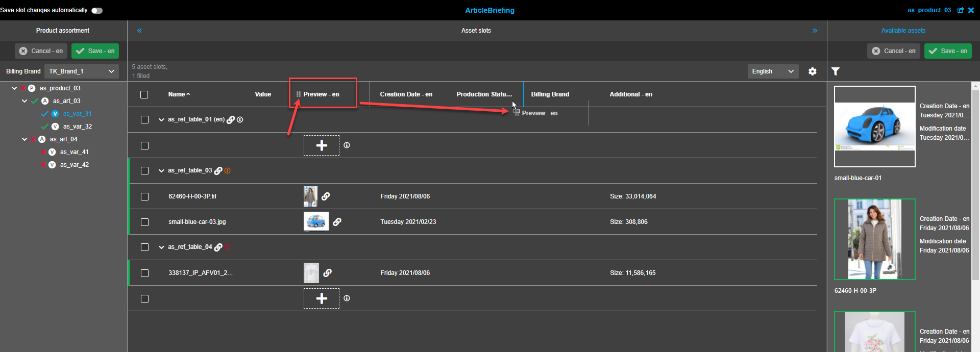Click Save - en in Product assortment panel
The width and height of the screenshot is (980, 352).
pos(95,51)
